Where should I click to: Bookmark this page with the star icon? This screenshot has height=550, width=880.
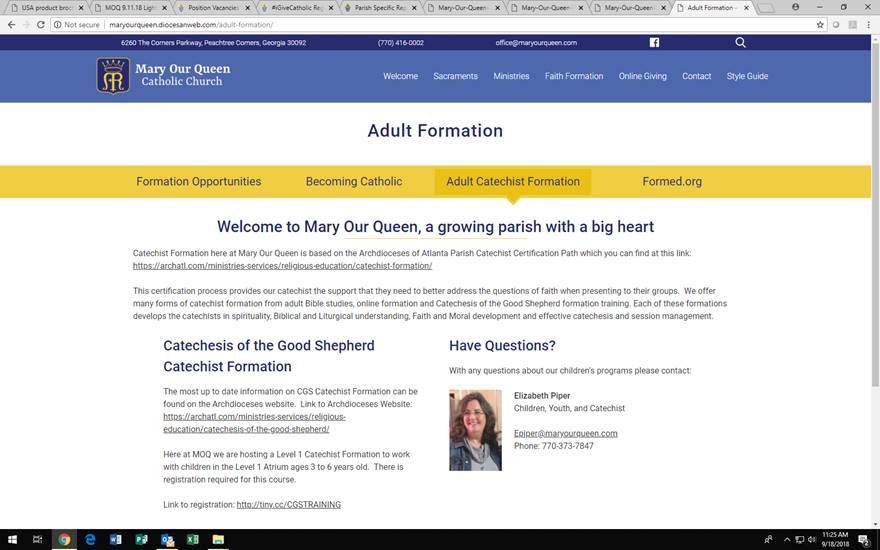pyautogui.click(x=820, y=24)
